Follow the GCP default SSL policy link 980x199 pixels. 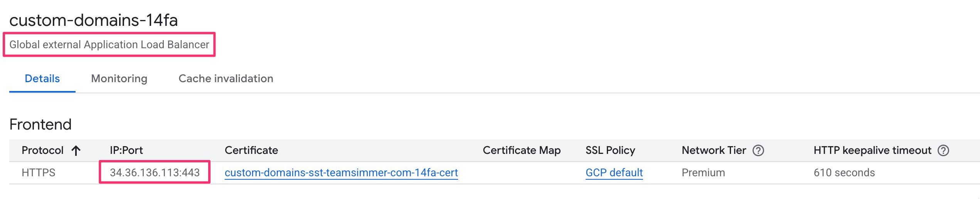[x=614, y=173]
